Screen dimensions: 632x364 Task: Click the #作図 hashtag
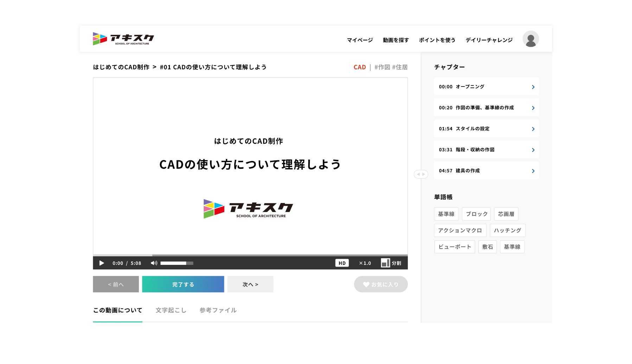(382, 67)
